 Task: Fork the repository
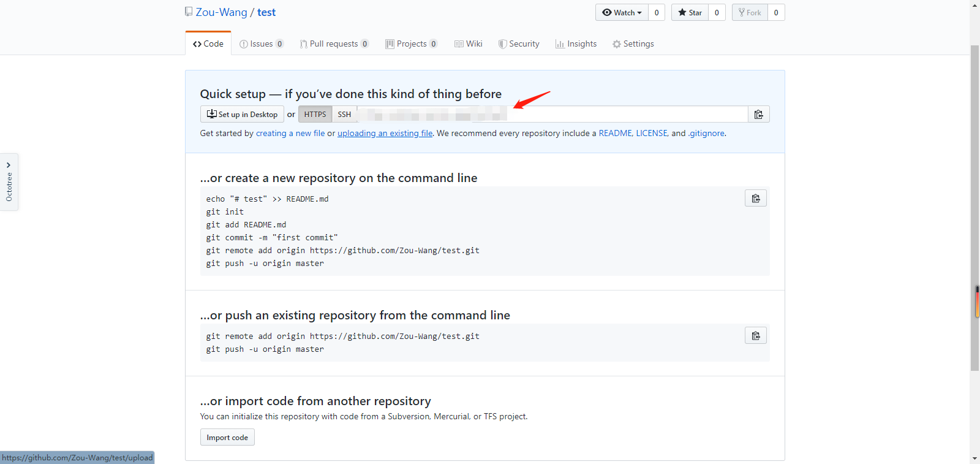[750, 12]
